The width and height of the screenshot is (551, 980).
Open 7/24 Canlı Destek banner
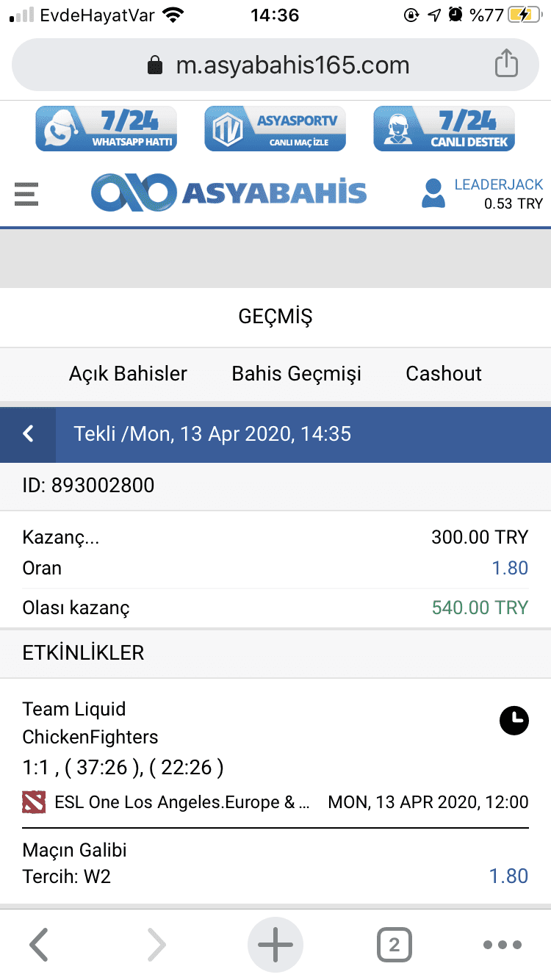coord(444,129)
